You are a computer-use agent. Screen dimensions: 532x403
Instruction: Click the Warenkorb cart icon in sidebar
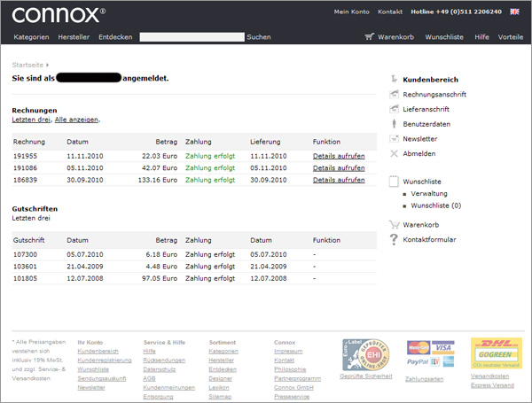[394, 224]
